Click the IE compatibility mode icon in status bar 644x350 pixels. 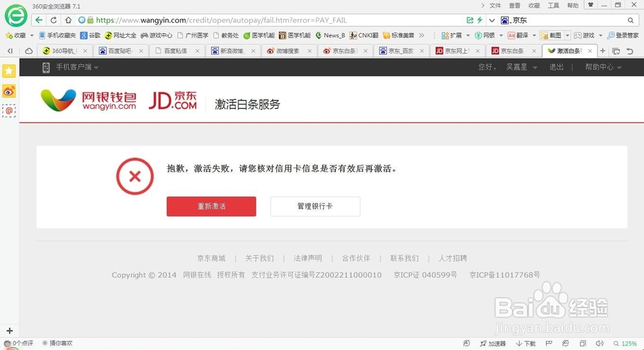point(565,344)
